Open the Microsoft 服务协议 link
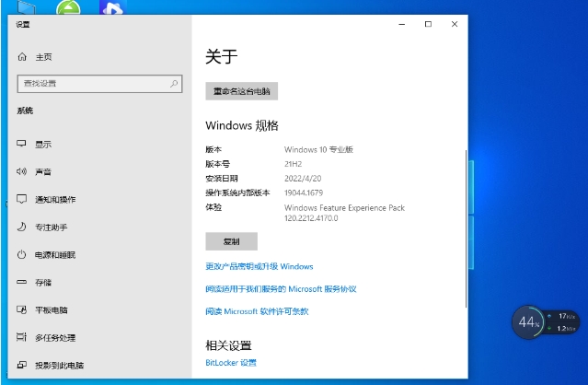Screen dimensions: 588x385 point(281,288)
